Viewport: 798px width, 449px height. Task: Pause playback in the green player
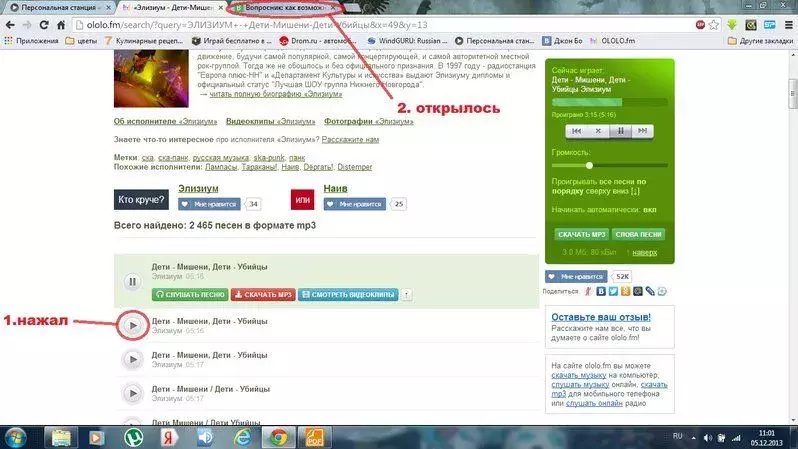(x=620, y=131)
